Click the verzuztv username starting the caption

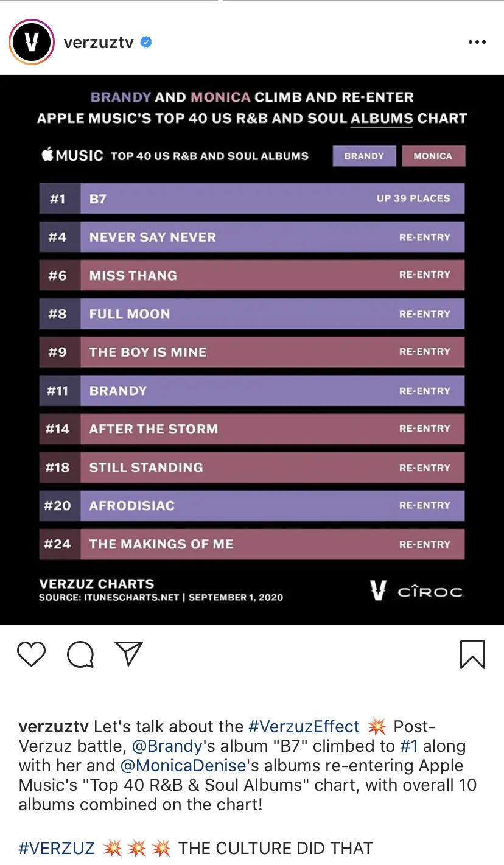coord(54,727)
